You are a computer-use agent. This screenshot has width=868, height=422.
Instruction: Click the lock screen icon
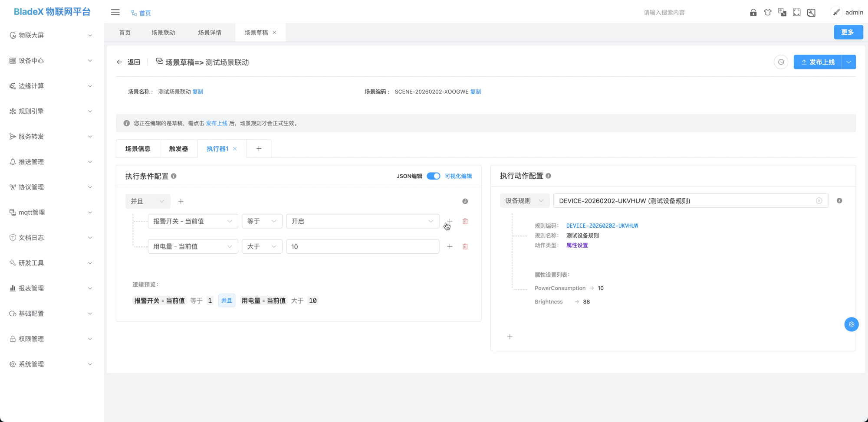753,12
